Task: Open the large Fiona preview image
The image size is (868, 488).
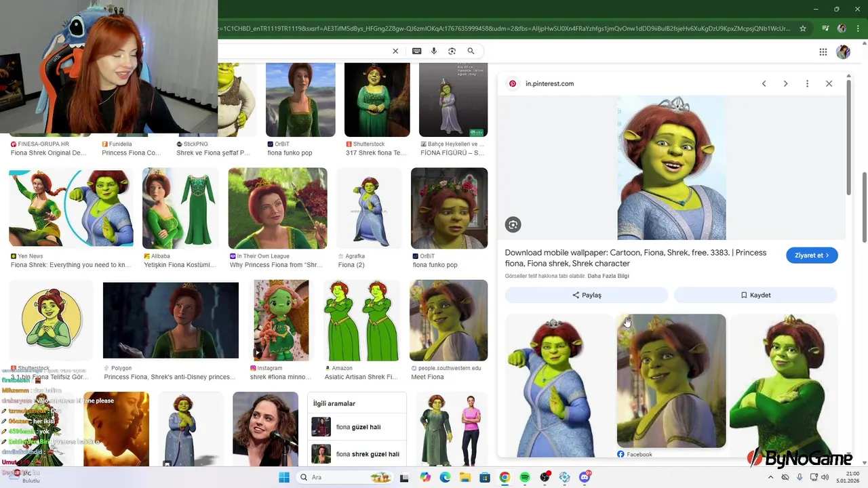Action: point(671,167)
